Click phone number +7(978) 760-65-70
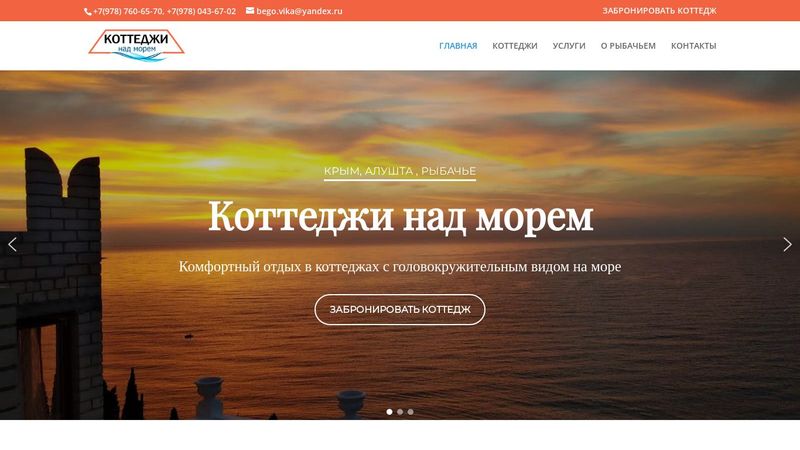 coord(128,11)
